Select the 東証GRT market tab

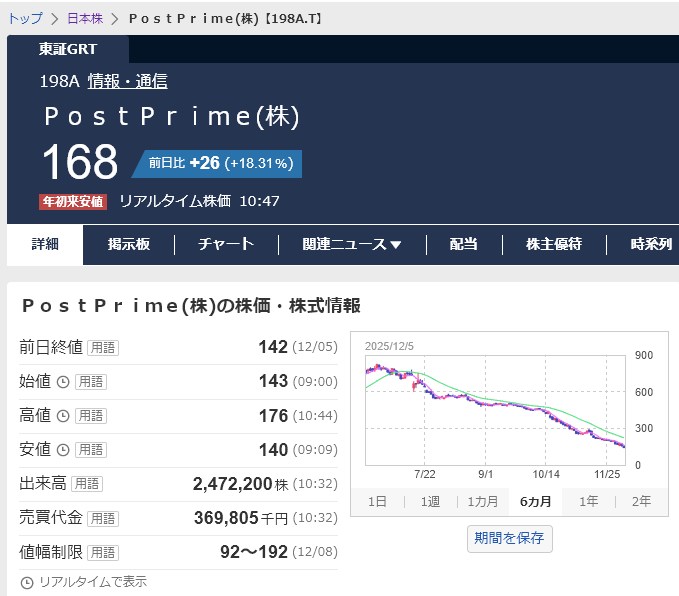tap(68, 49)
